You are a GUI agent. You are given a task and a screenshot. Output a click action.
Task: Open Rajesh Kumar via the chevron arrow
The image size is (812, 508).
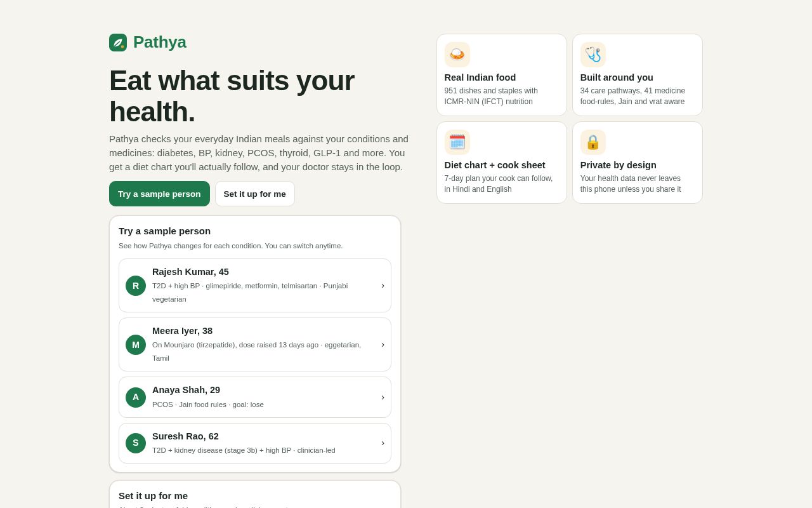[x=383, y=286]
